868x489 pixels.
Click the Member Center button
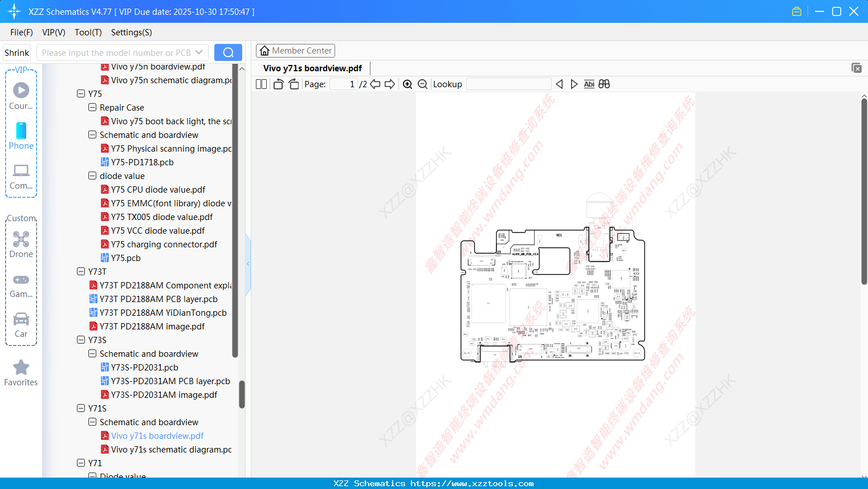tap(295, 51)
